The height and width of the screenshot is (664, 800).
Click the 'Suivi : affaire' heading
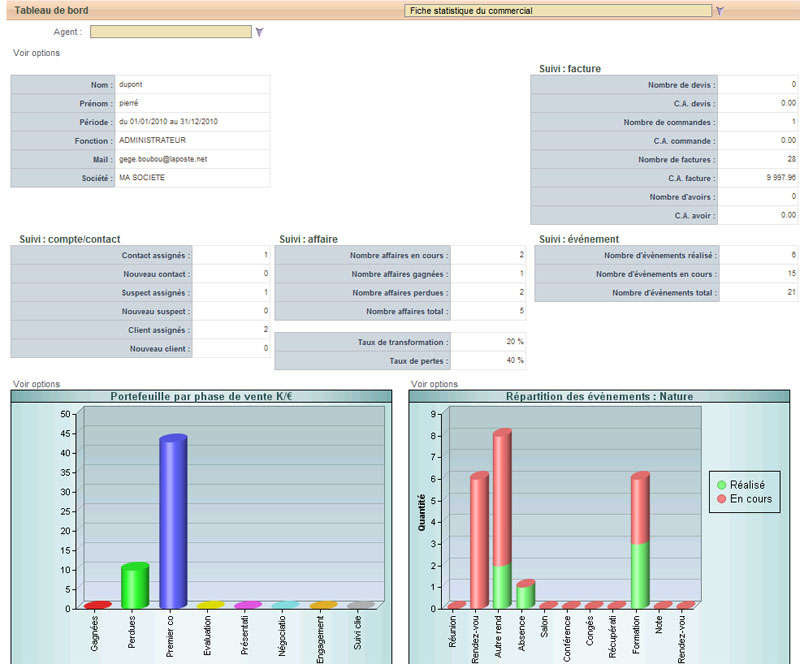pyautogui.click(x=308, y=239)
